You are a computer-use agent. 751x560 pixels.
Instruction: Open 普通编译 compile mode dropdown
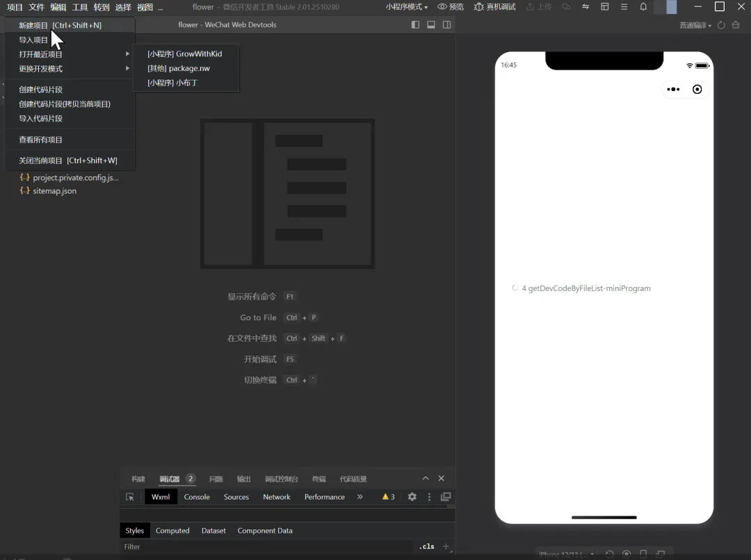pos(695,25)
